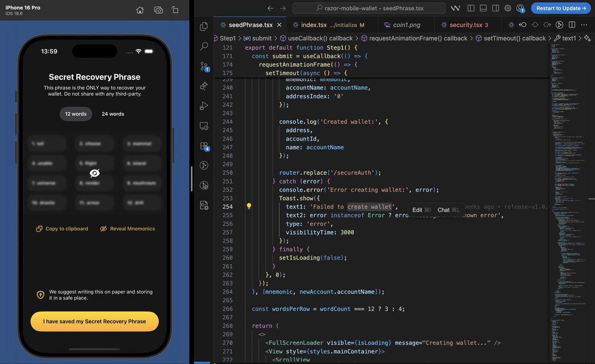Rotate the iPhone simulator with the rotate icon
The image size is (595, 364).
[x=175, y=10]
